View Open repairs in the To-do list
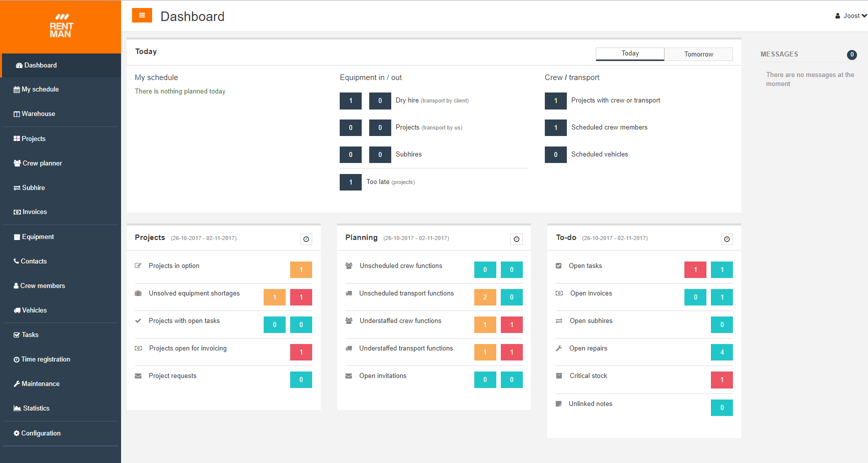The image size is (868, 463). pos(588,348)
